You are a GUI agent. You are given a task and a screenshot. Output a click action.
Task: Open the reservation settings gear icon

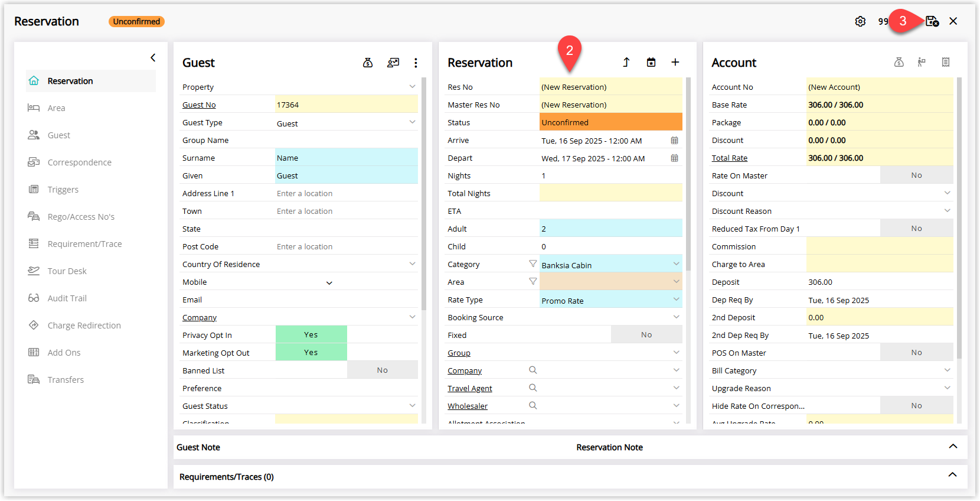860,21
